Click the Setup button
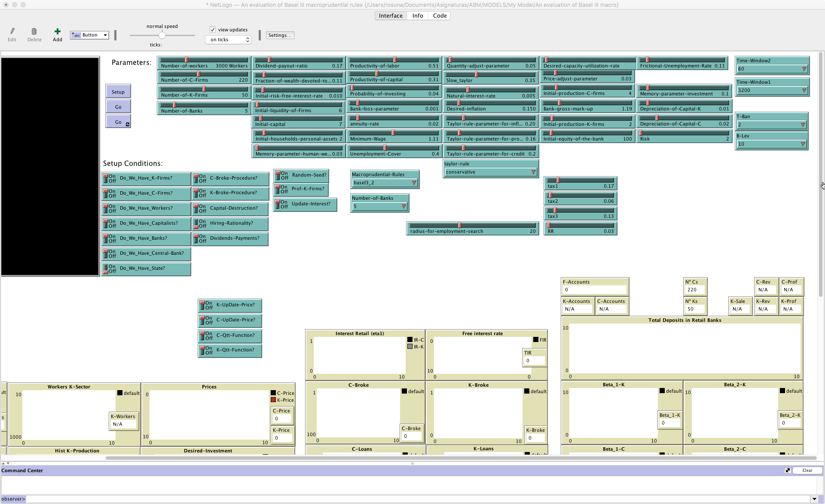The height and width of the screenshot is (504, 825). [118, 92]
